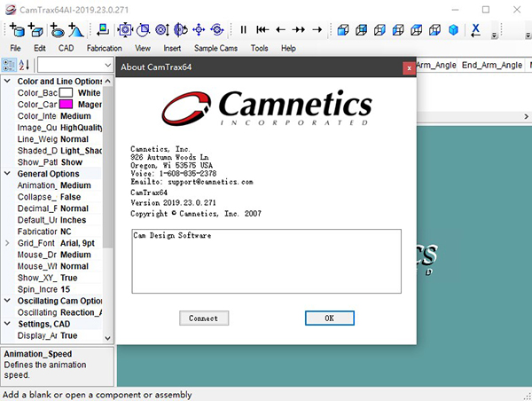Pause the cam animation
Viewport: 532px width, 401px height.
click(x=244, y=29)
